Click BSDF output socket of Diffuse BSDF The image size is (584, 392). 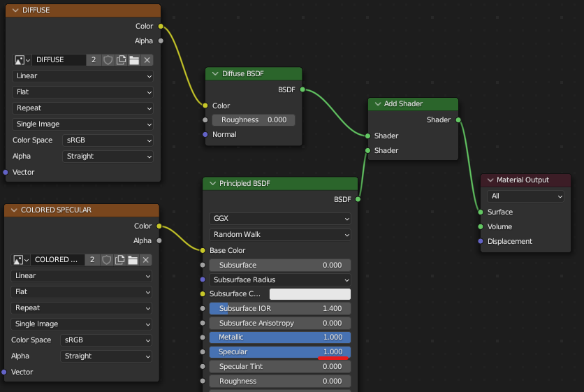point(302,89)
